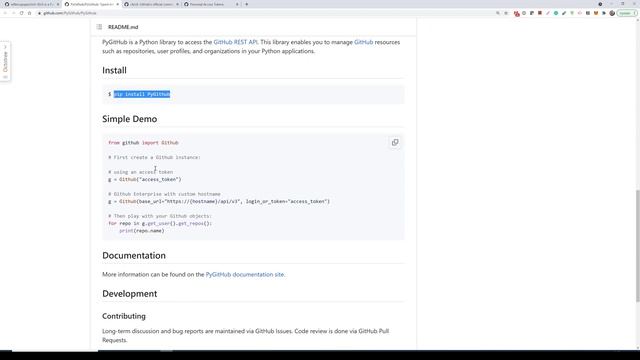Image resolution: width=640 pixels, height=360 pixels.
Task: Click the Install heading
Action: point(114,70)
